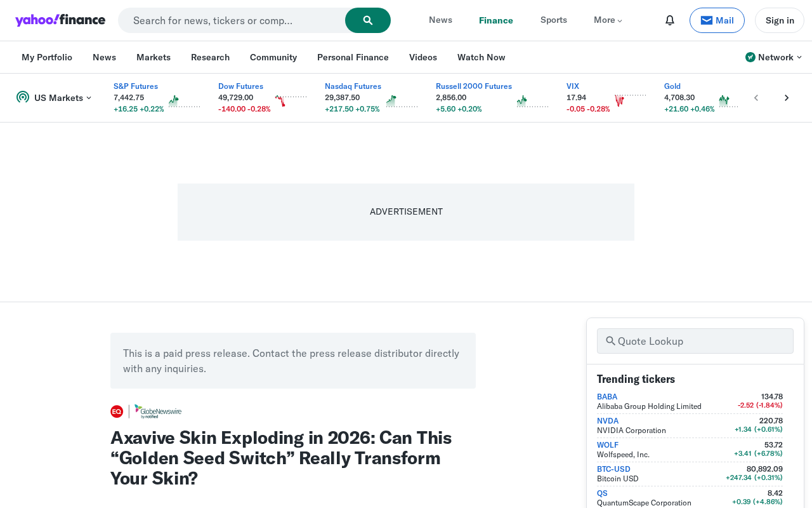Focus the news and tickers search field

point(232,20)
